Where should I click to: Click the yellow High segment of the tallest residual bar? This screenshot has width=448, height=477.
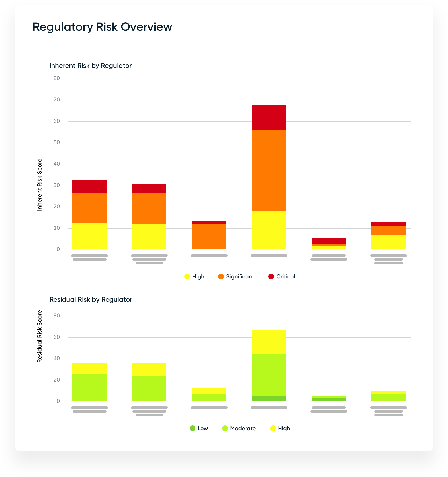pyautogui.click(x=269, y=342)
